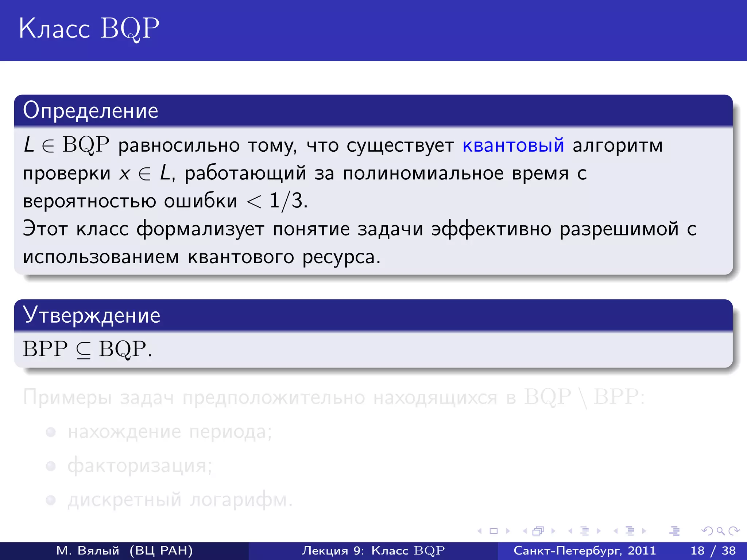This screenshot has width=747, height=560.
Task: Click faded line Примеры задач предположительно
Action: [x=334, y=397]
